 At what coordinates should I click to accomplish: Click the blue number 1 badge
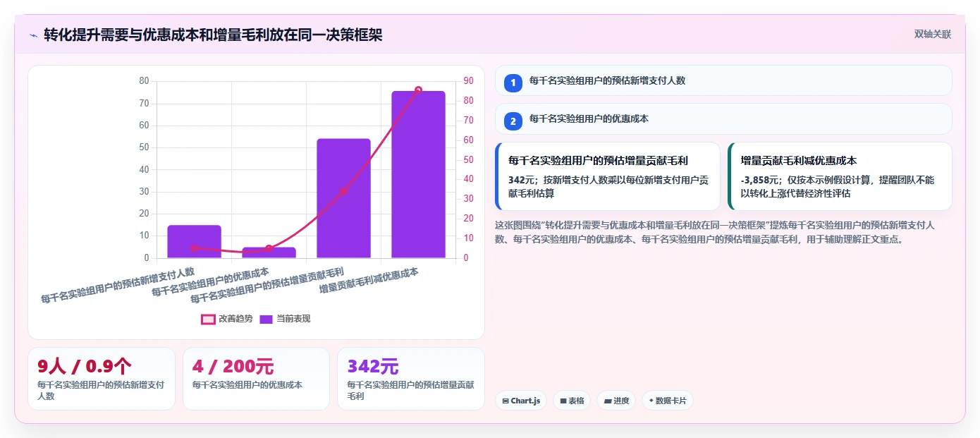tap(513, 83)
